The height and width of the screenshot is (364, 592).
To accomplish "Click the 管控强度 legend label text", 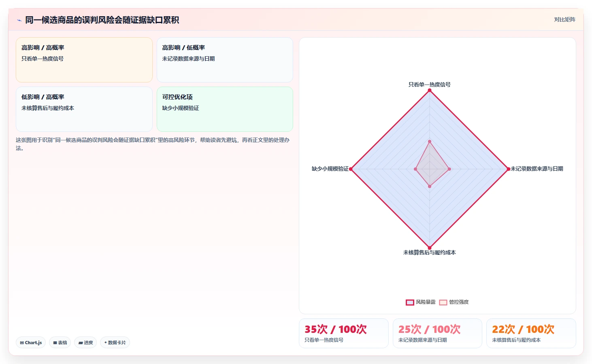I will point(459,302).
